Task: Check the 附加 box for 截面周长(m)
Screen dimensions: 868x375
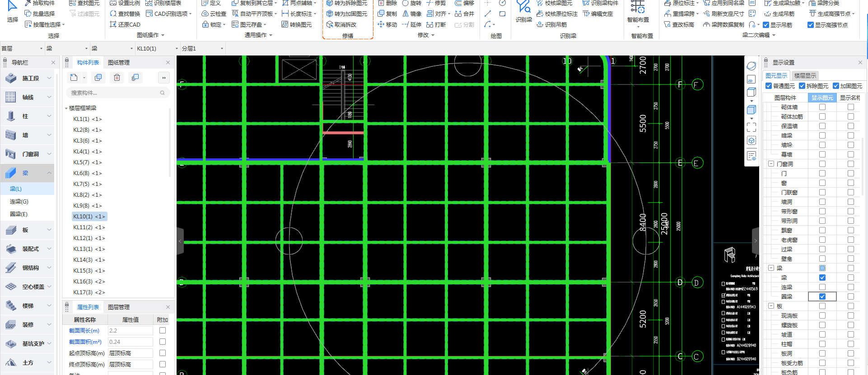Action: coord(163,330)
